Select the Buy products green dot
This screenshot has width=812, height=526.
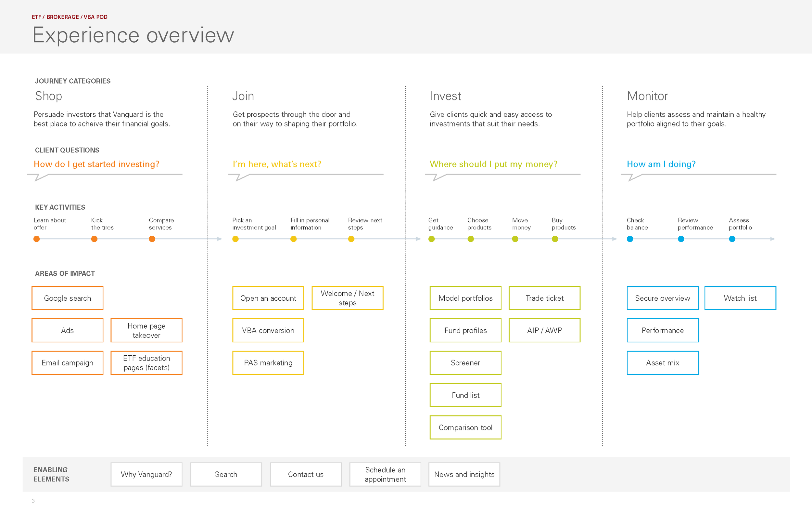coord(555,239)
